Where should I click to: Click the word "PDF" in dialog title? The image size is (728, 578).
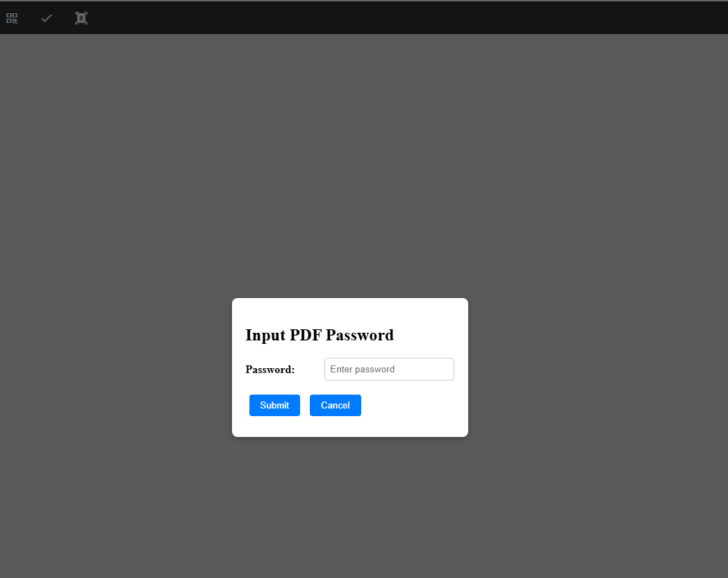(x=306, y=335)
